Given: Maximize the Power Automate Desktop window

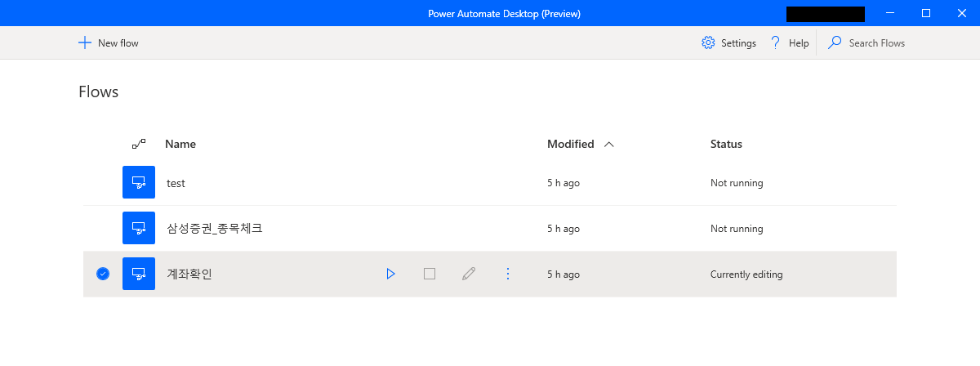Looking at the screenshot, I should point(926,13).
